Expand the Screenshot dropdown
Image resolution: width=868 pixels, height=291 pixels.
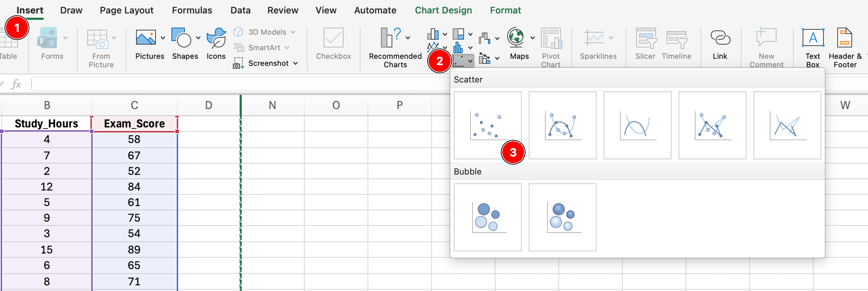tap(296, 63)
